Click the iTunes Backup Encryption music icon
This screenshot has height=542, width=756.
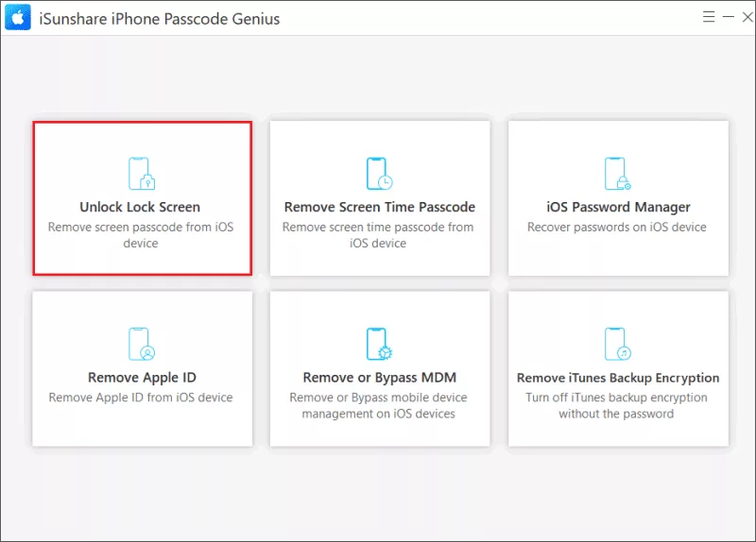(618, 344)
